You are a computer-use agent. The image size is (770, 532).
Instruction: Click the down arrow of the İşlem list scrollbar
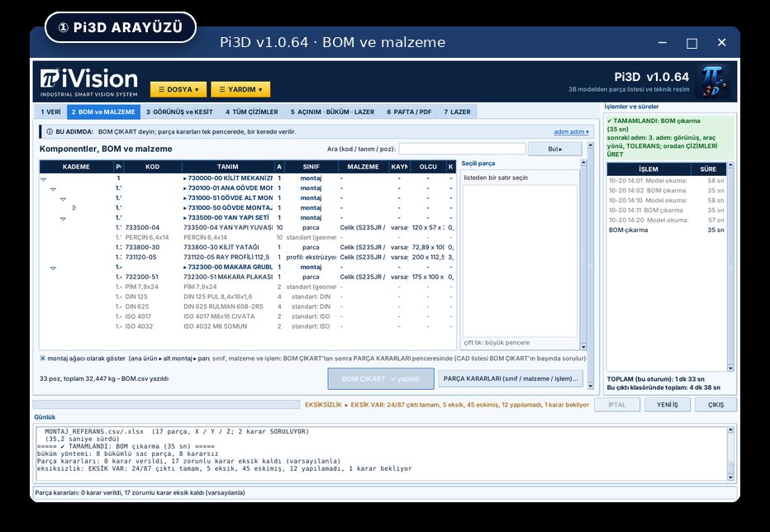click(x=730, y=368)
